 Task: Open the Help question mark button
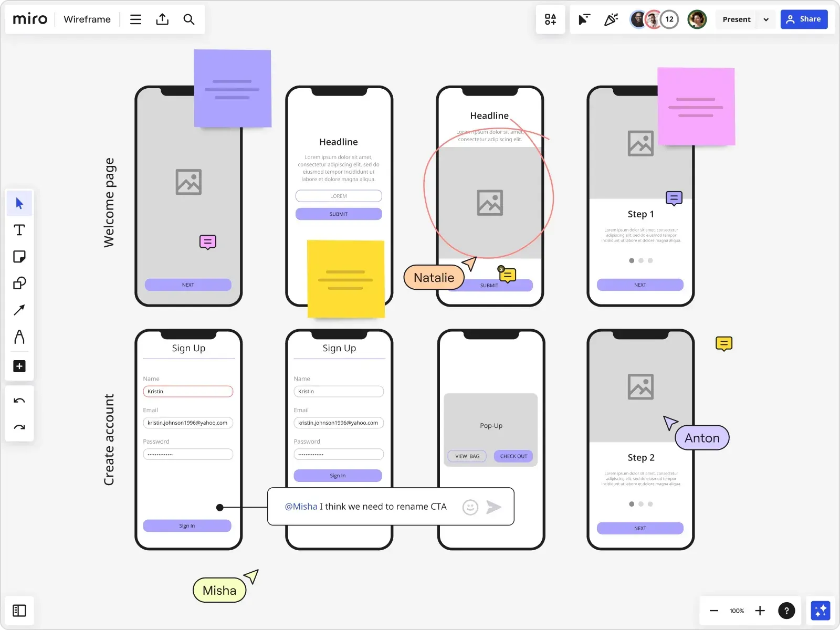pyautogui.click(x=786, y=611)
